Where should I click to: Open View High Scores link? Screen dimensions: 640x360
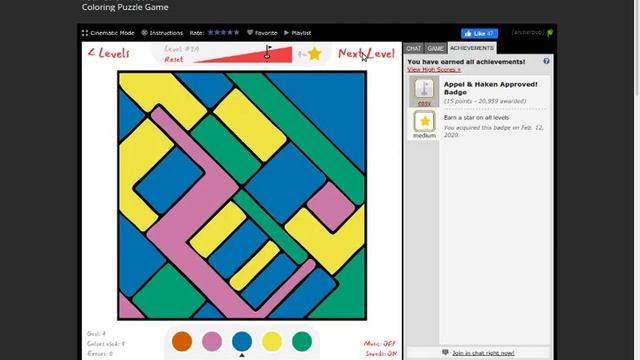pos(434,70)
